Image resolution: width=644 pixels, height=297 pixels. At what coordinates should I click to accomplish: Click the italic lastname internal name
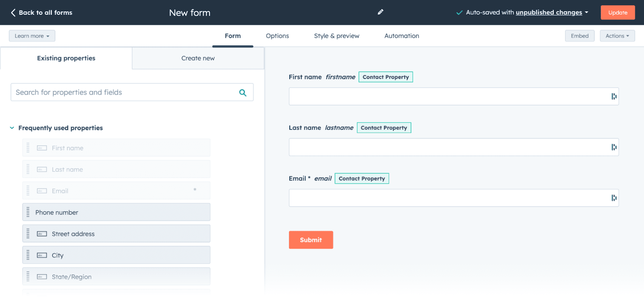pos(339,128)
